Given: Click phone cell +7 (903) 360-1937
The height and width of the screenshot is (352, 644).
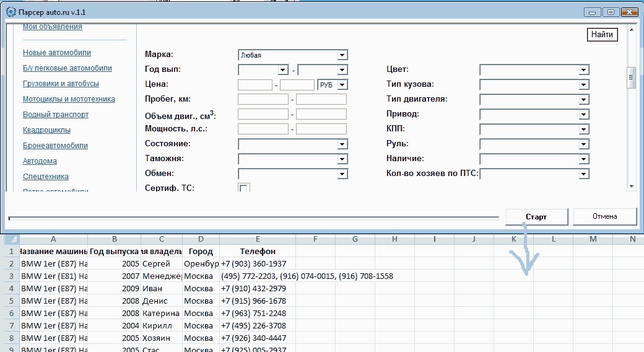Looking at the screenshot, I should (258, 263).
